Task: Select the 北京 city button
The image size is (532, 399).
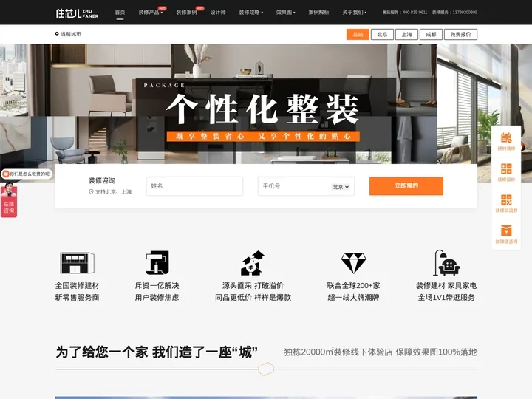Action: click(383, 34)
